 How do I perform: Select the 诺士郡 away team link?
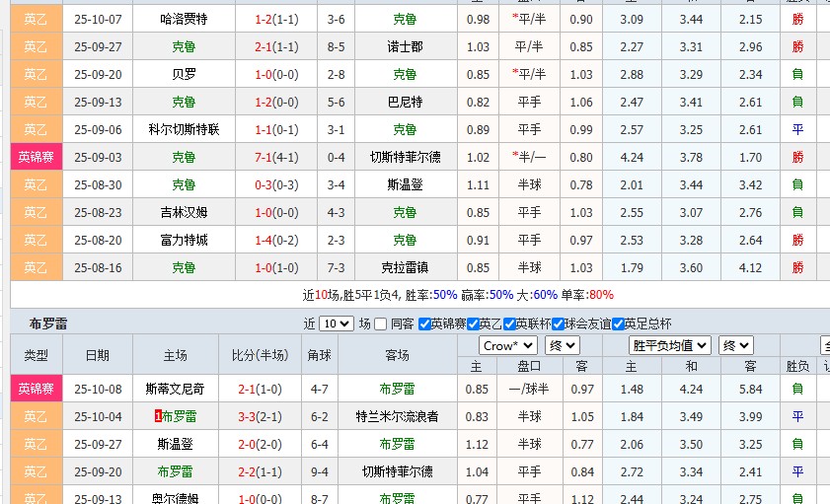405,46
